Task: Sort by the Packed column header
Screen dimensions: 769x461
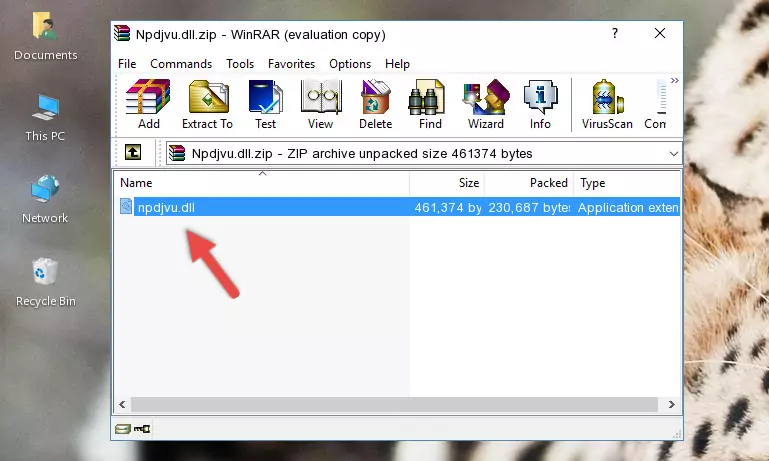Action: pyautogui.click(x=529, y=183)
